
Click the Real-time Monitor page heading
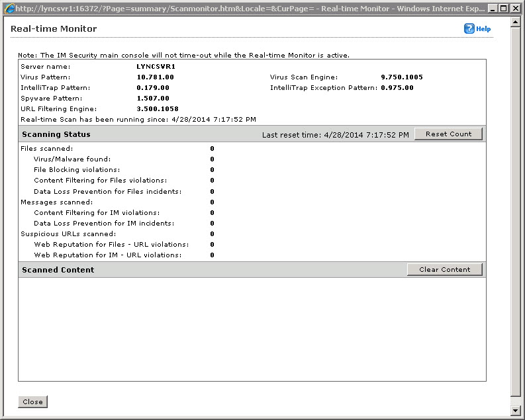click(54, 29)
